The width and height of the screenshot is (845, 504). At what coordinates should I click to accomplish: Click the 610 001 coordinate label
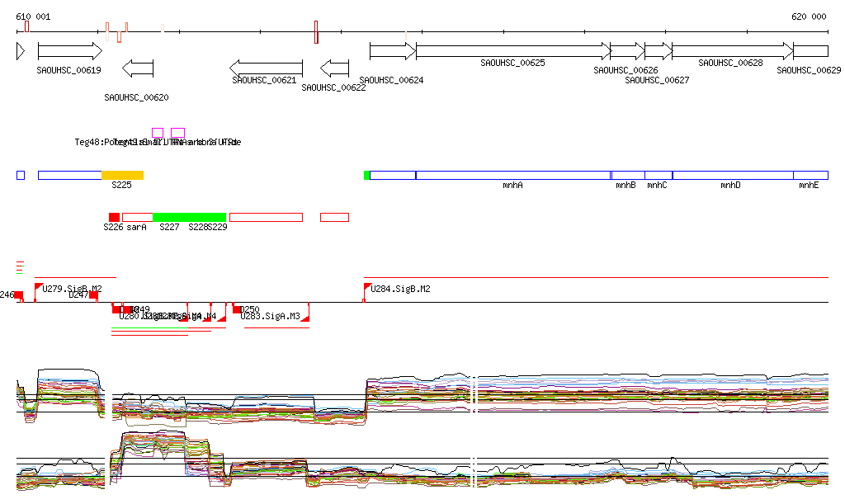[33, 16]
